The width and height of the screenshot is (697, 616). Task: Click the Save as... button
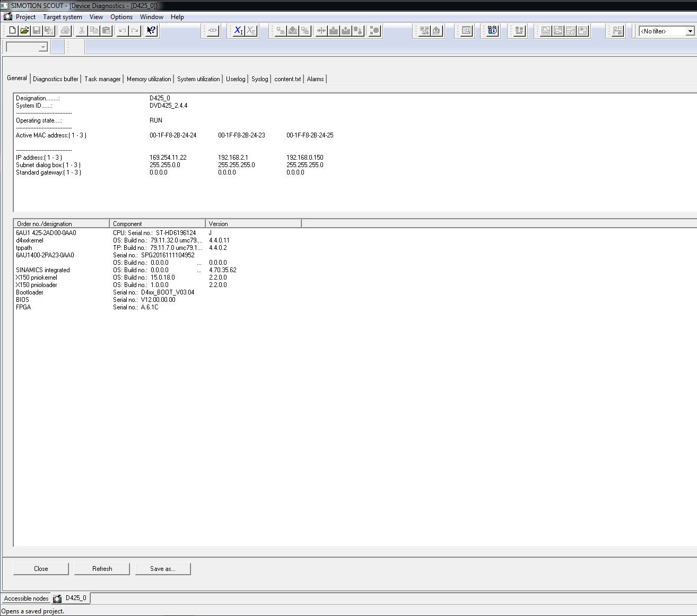[x=163, y=569]
